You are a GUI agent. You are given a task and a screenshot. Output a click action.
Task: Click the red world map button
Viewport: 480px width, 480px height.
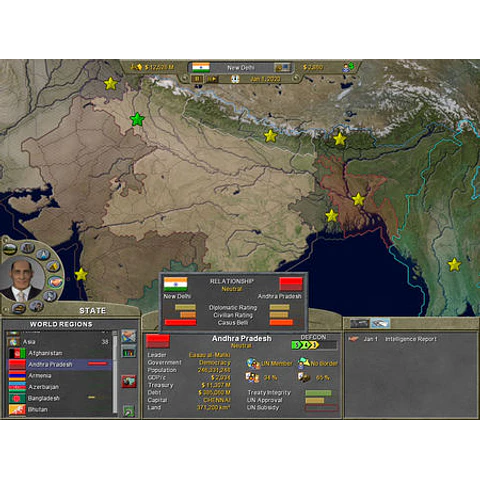(129, 381)
